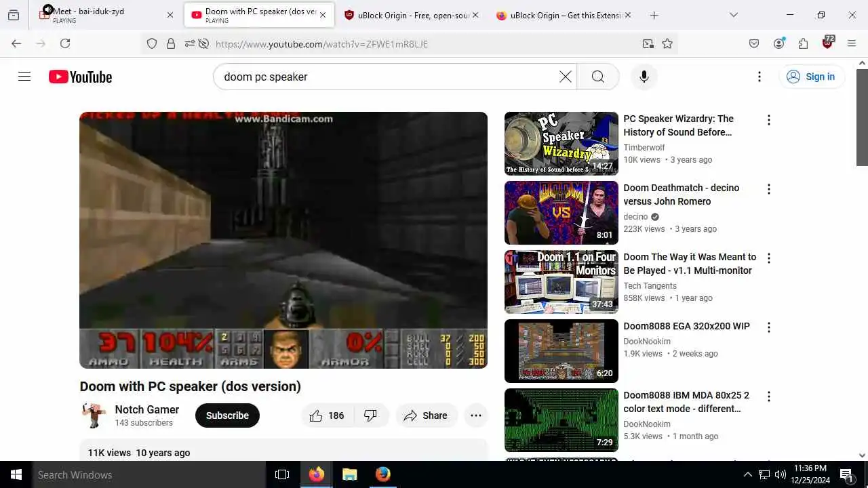
Task: Reload the current page
Action: tap(65, 43)
